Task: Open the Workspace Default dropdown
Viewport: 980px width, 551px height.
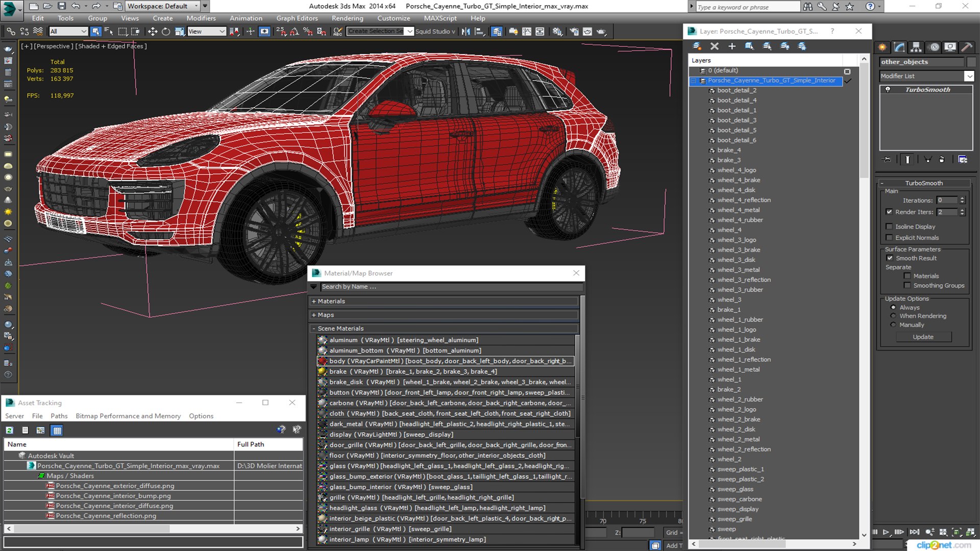Action: pyautogui.click(x=163, y=6)
